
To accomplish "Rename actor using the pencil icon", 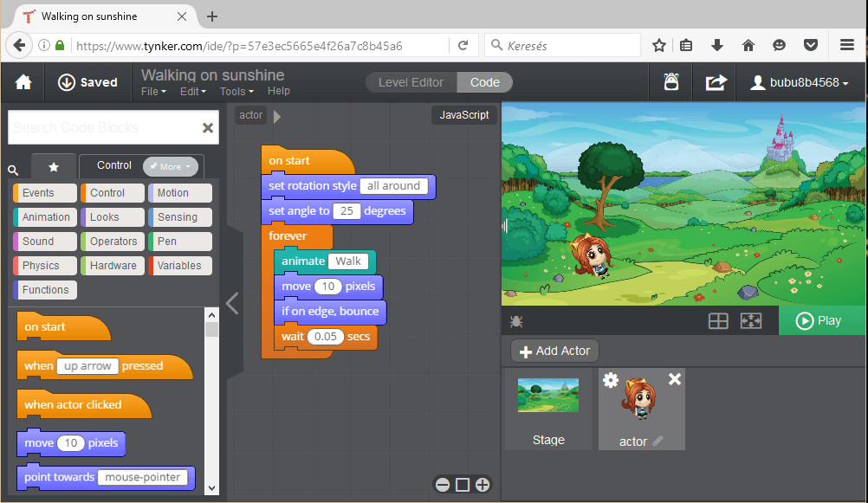I will [x=657, y=441].
